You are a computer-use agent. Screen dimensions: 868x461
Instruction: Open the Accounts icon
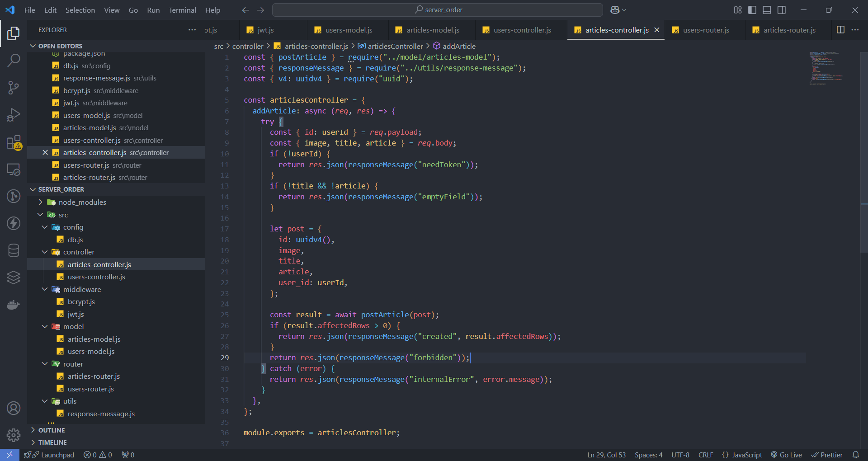[14, 408]
